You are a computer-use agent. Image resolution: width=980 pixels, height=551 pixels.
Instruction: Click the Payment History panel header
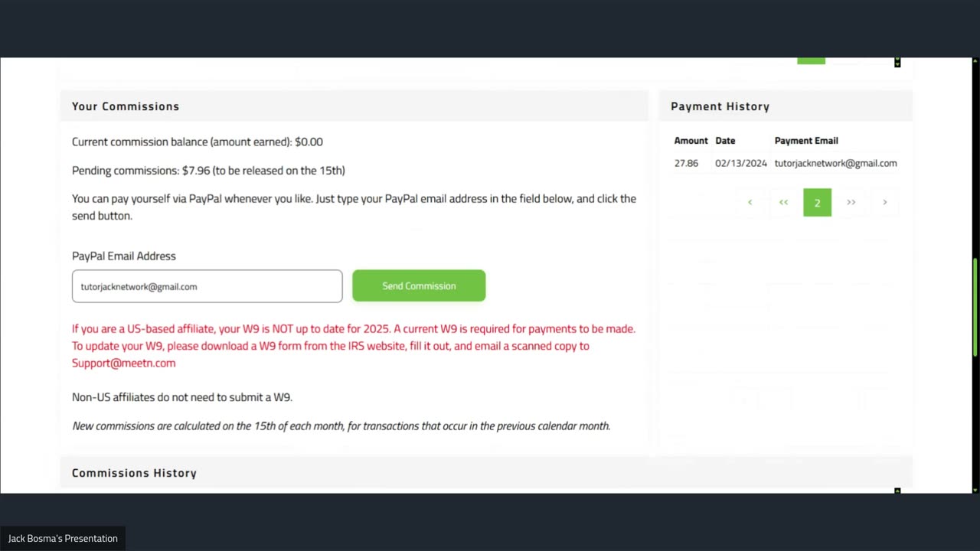pyautogui.click(x=720, y=106)
